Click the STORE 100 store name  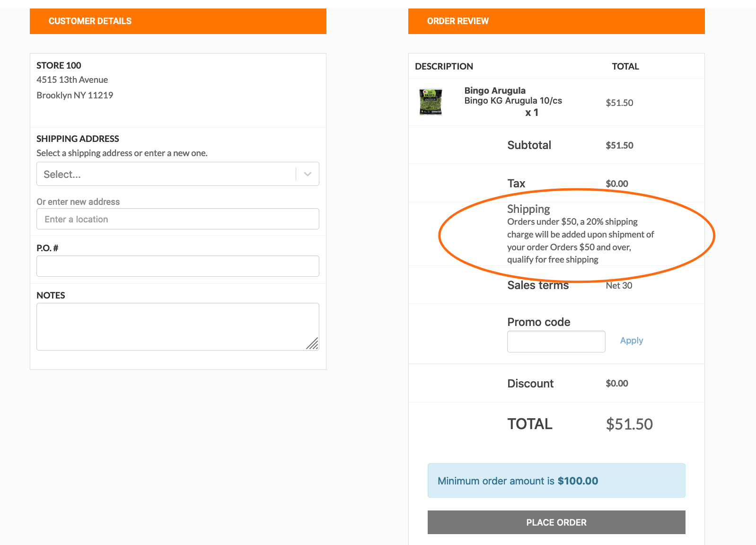[59, 65]
